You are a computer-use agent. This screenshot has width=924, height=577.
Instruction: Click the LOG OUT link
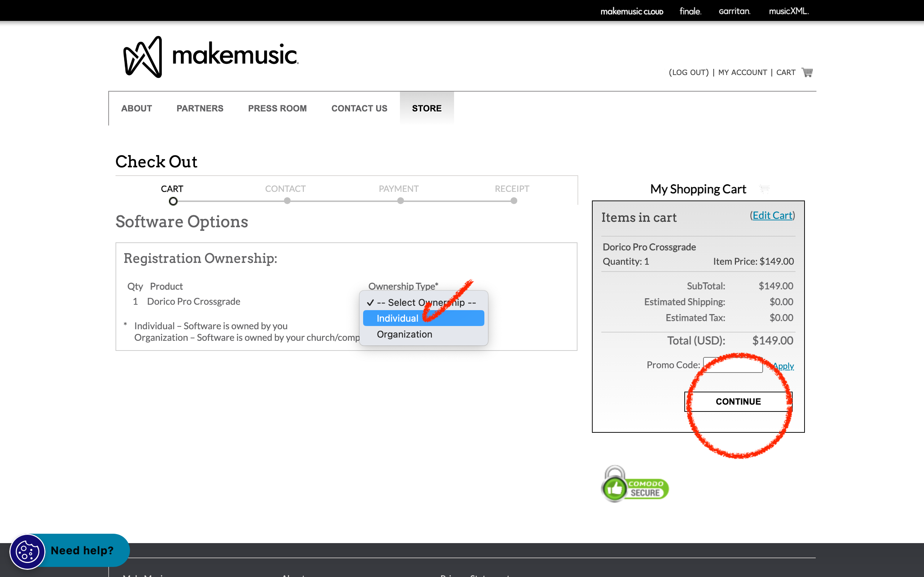click(x=688, y=72)
